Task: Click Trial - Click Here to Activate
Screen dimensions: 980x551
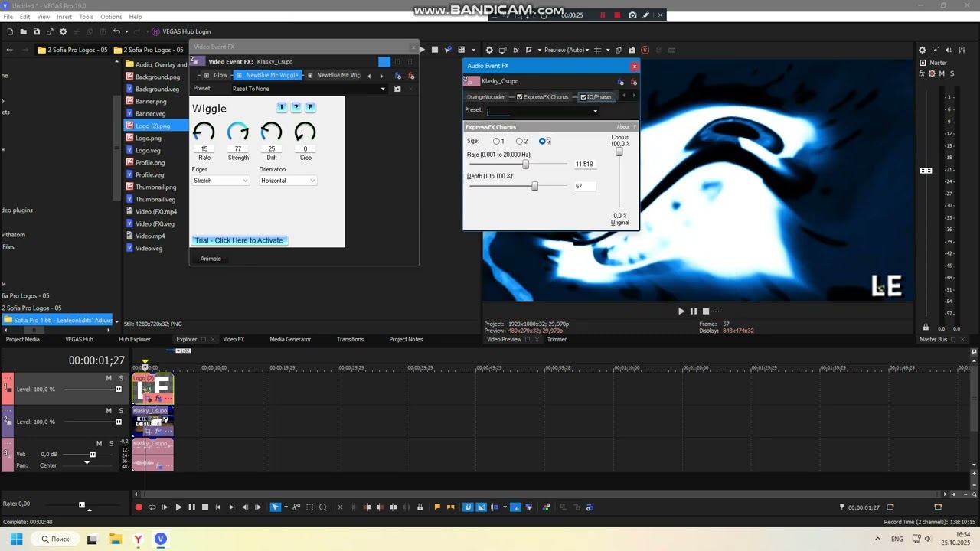Action: (x=239, y=240)
